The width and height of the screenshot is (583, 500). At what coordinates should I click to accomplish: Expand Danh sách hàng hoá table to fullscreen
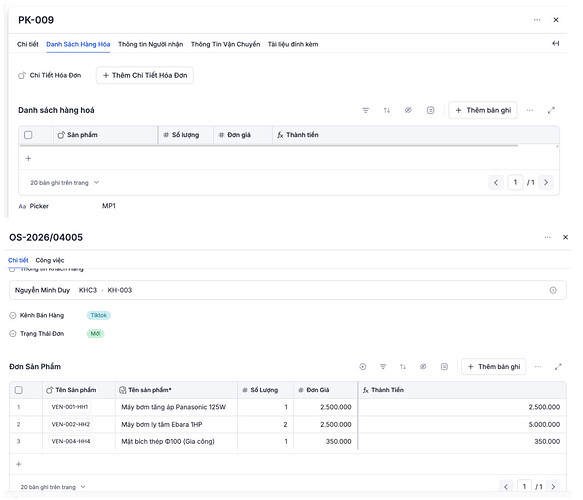tap(551, 110)
